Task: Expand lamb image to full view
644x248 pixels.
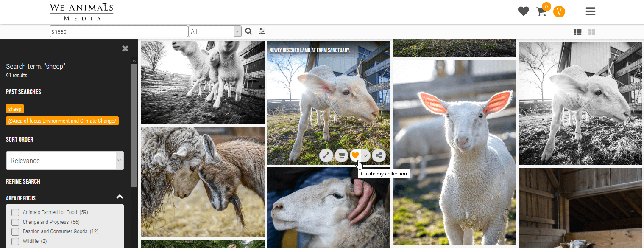Action: click(326, 155)
